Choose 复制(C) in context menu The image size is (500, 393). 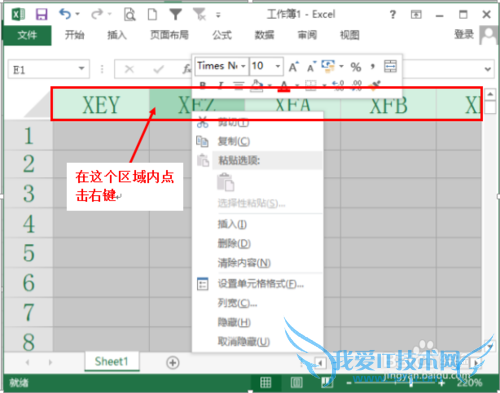(257, 141)
